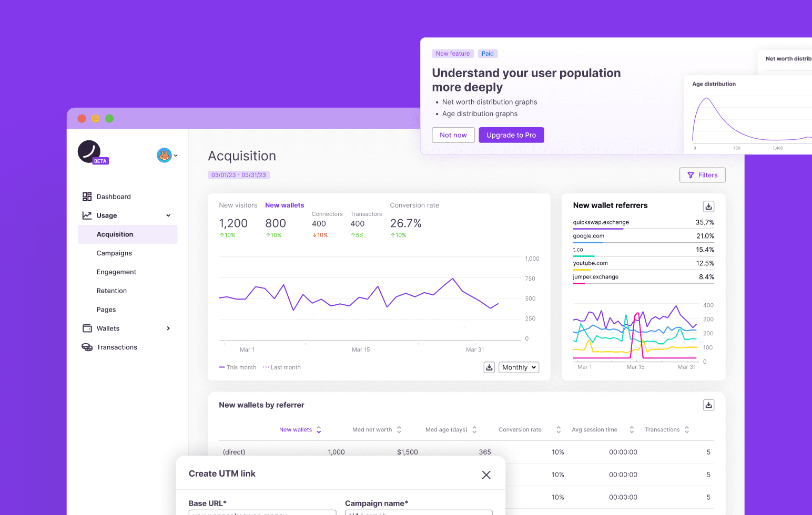Select the New wallets metric tab
812x515 pixels.
(x=285, y=205)
